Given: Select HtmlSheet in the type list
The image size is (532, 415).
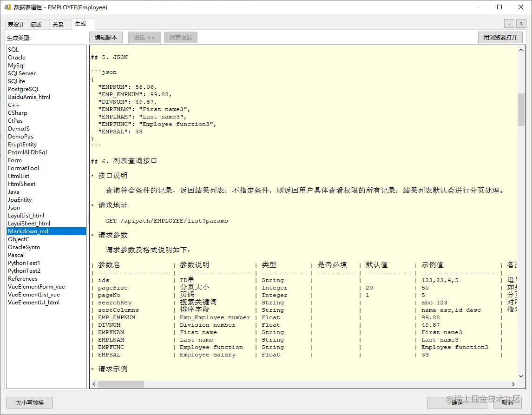Looking at the screenshot, I should pyautogui.click(x=46, y=184).
